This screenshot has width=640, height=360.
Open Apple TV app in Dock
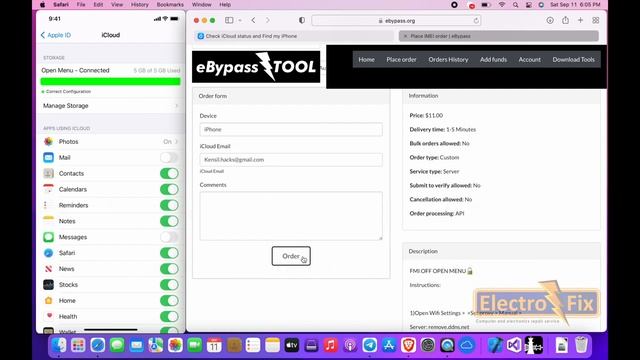coord(292,345)
